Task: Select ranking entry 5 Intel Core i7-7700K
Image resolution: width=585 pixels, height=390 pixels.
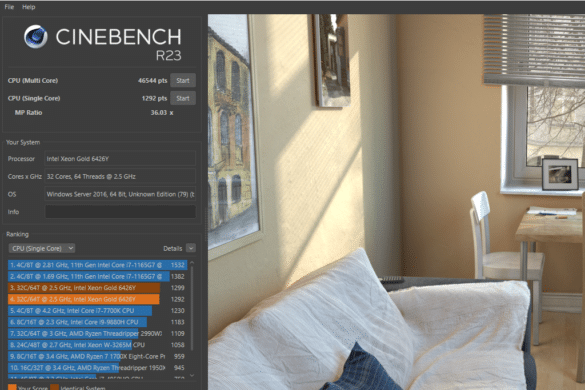Action: point(97,311)
